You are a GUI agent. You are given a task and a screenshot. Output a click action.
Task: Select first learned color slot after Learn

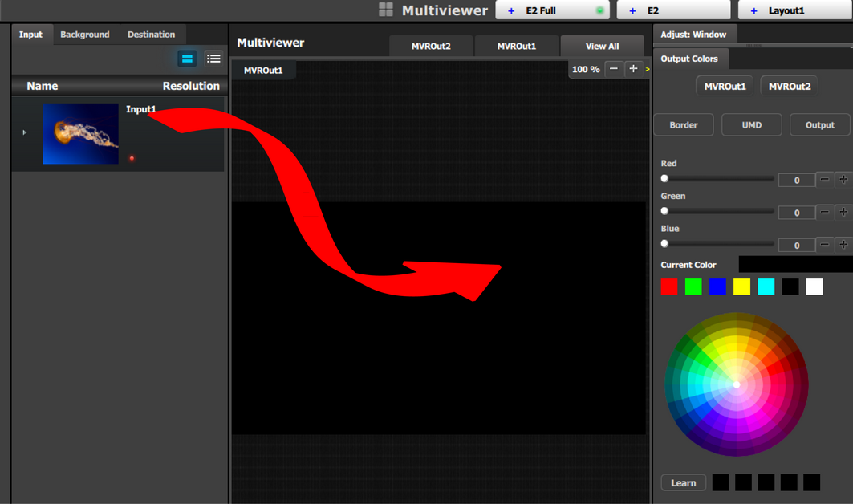tap(721, 482)
